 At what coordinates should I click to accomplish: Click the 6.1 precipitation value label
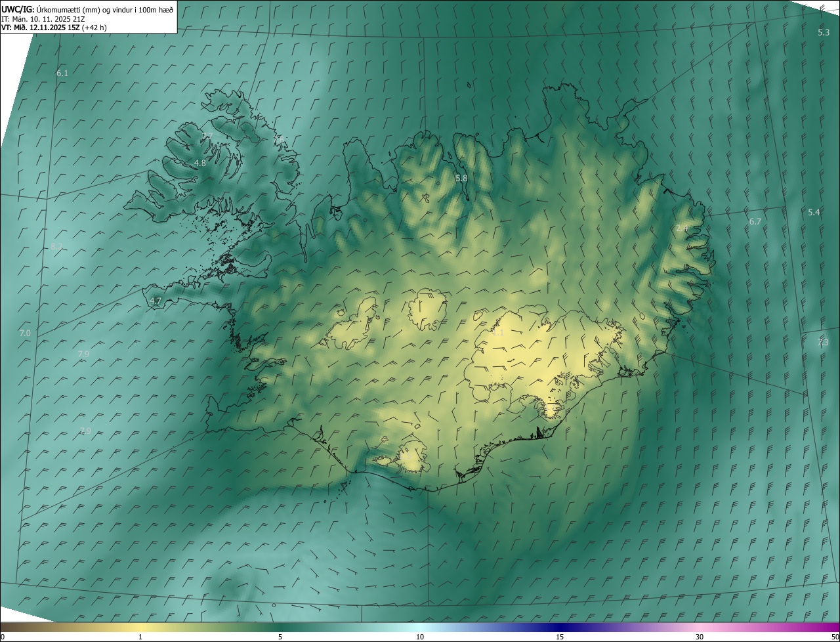click(62, 74)
